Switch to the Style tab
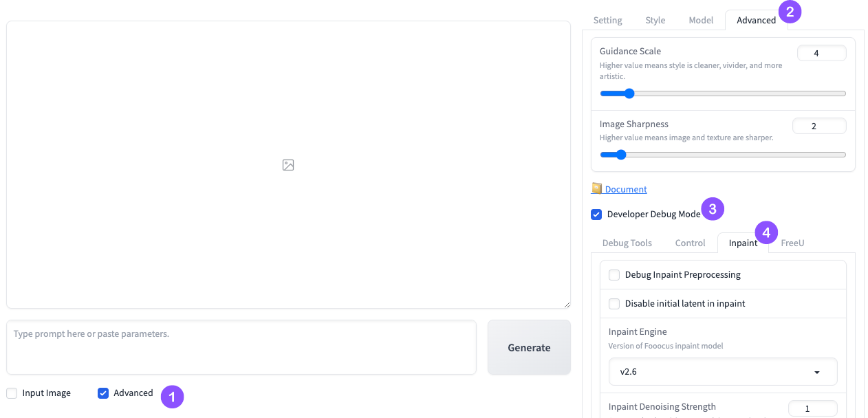 (655, 21)
